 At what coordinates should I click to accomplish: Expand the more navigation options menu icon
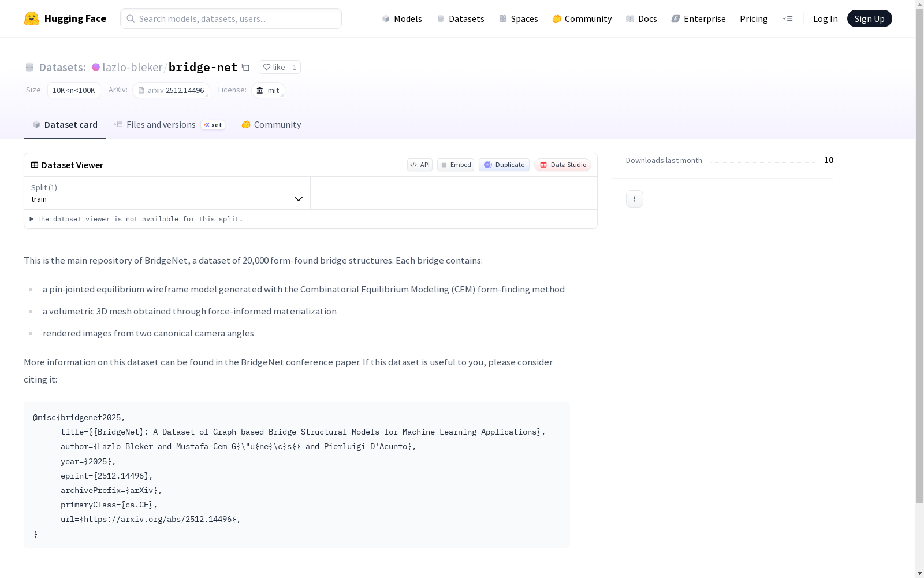(787, 18)
